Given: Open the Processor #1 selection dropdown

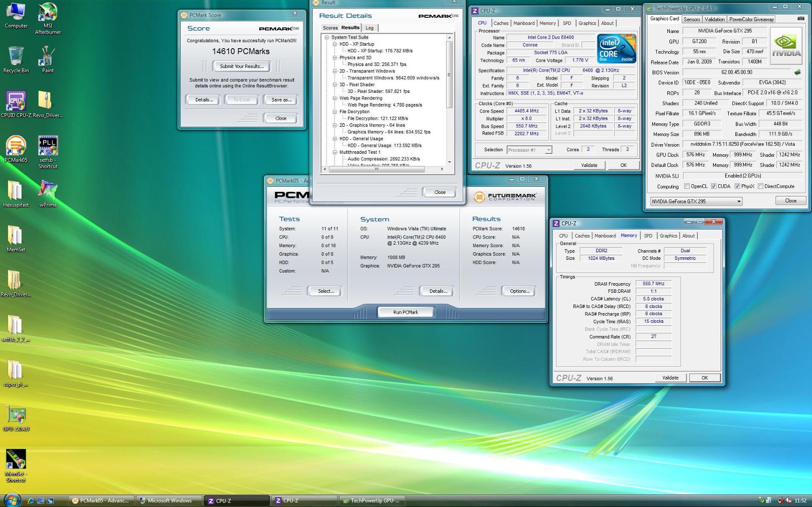Looking at the screenshot, I should pyautogui.click(x=529, y=150).
